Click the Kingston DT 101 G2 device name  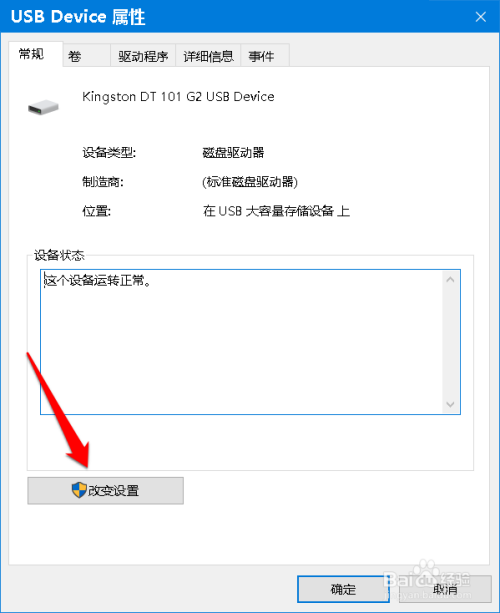[178, 97]
